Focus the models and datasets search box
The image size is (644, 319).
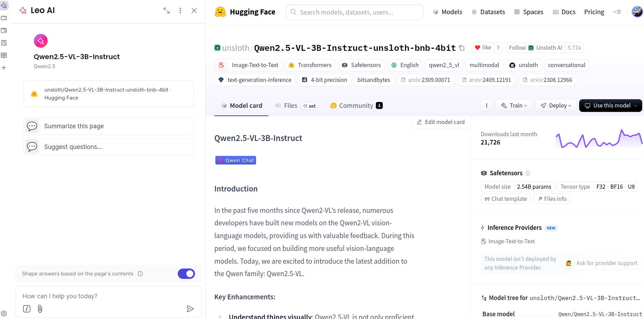tap(354, 12)
